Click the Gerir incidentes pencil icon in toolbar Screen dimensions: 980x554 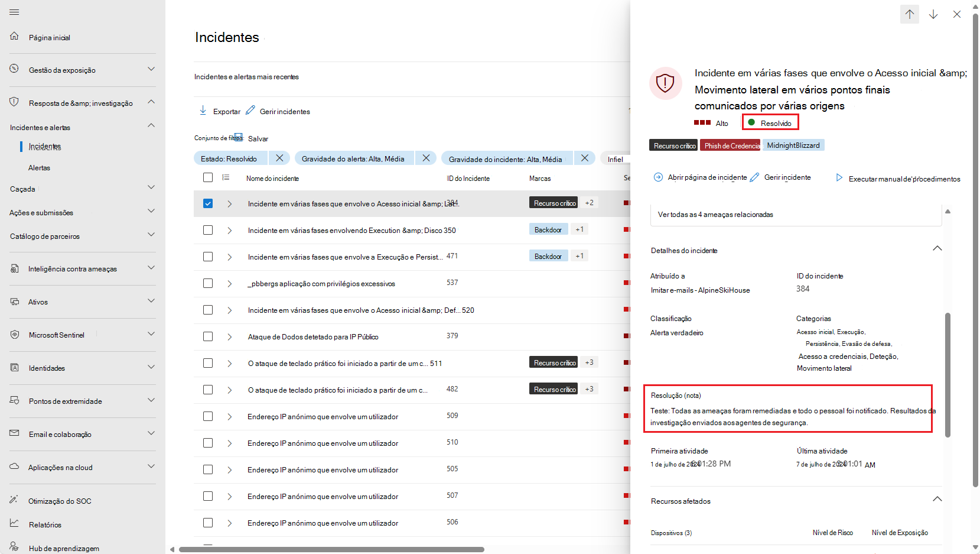pyautogui.click(x=250, y=111)
